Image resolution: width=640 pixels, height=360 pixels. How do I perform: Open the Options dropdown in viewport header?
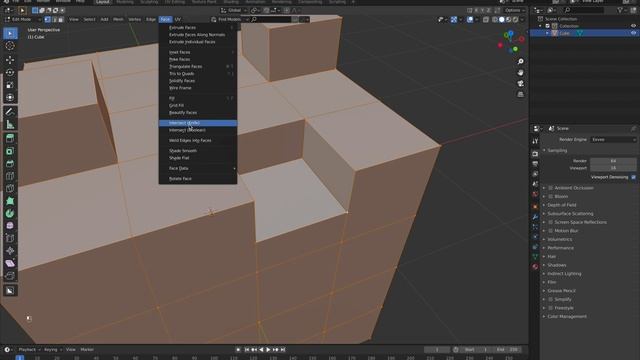click(515, 10)
